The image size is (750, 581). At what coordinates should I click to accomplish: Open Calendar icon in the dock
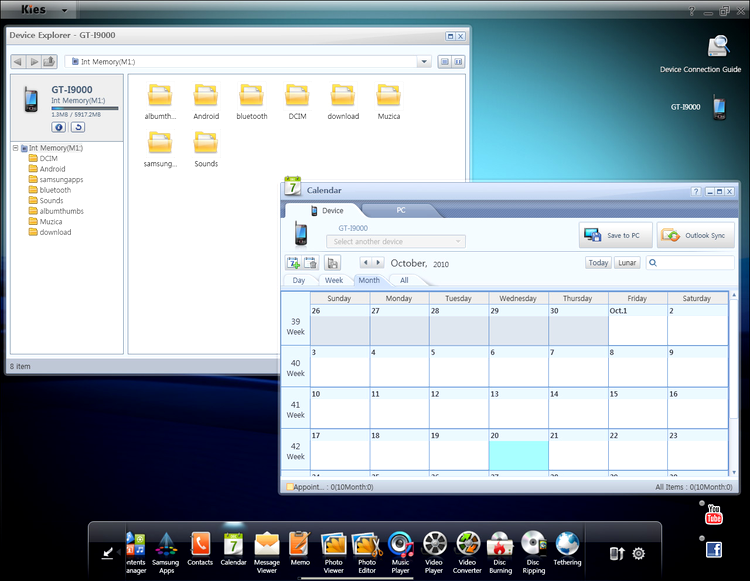point(233,549)
